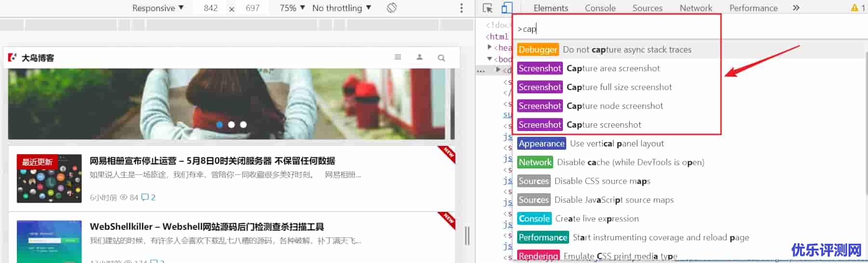Open the device toolbar three-dot menu
The height and width of the screenshot is (263, 868).
[x=461, y=8]
